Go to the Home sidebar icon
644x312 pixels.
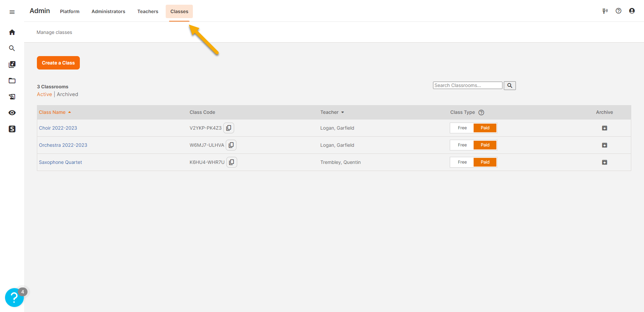(12, 32)
